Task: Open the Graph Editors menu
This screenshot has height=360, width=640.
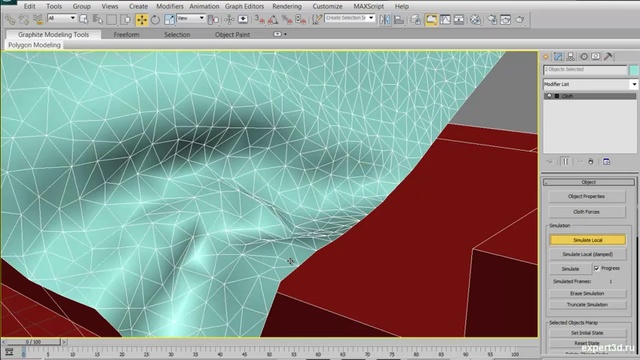Action: [x=244, y=6]
